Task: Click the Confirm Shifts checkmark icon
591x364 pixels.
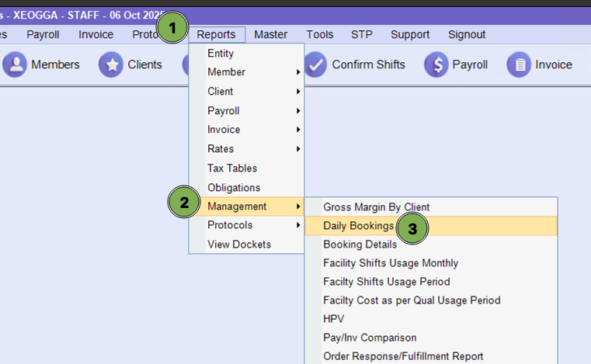Action: 315,65
